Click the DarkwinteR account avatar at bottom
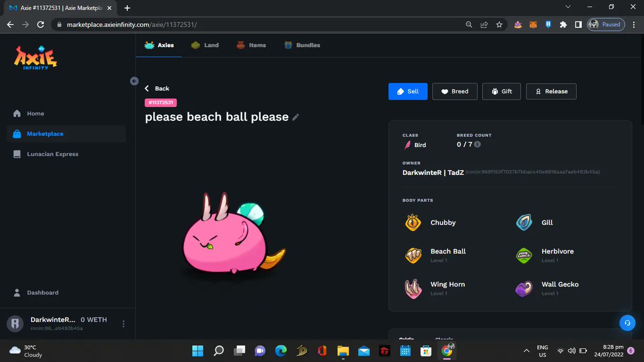Viewport: 644px width, 362px height. 15,323
